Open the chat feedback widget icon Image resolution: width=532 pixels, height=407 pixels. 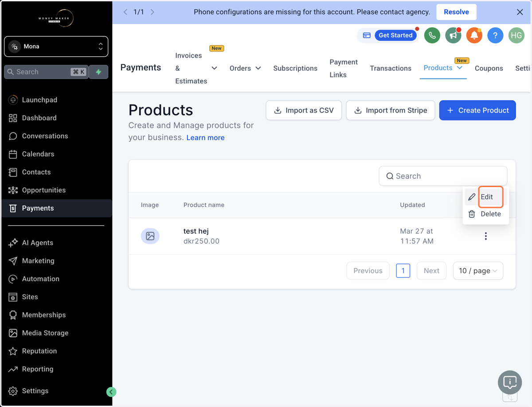point(510,382)
